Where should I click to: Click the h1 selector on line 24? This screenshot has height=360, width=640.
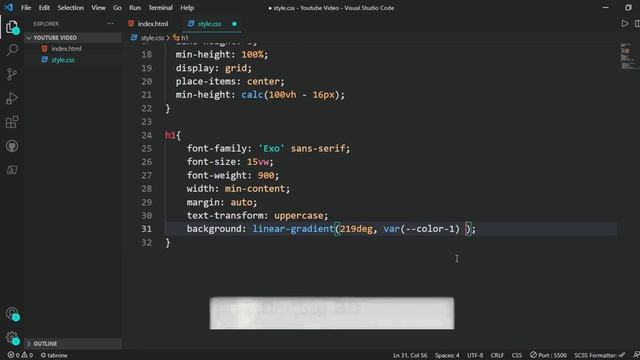point(170,135)
